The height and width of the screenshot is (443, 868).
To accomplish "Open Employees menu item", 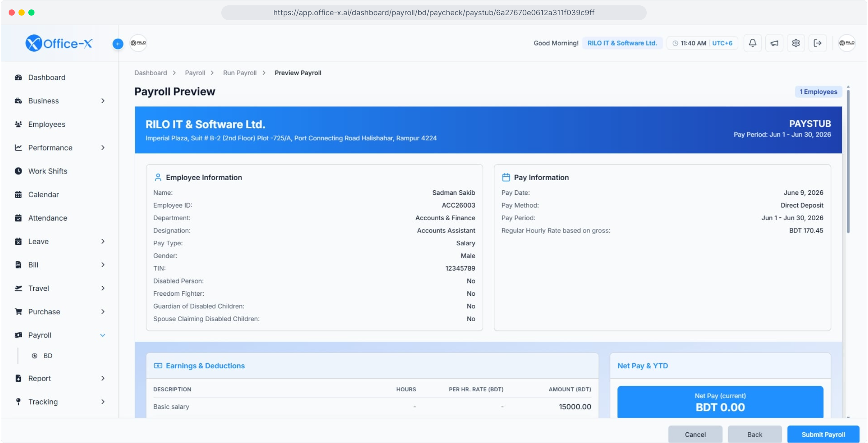I will point(46,124).
